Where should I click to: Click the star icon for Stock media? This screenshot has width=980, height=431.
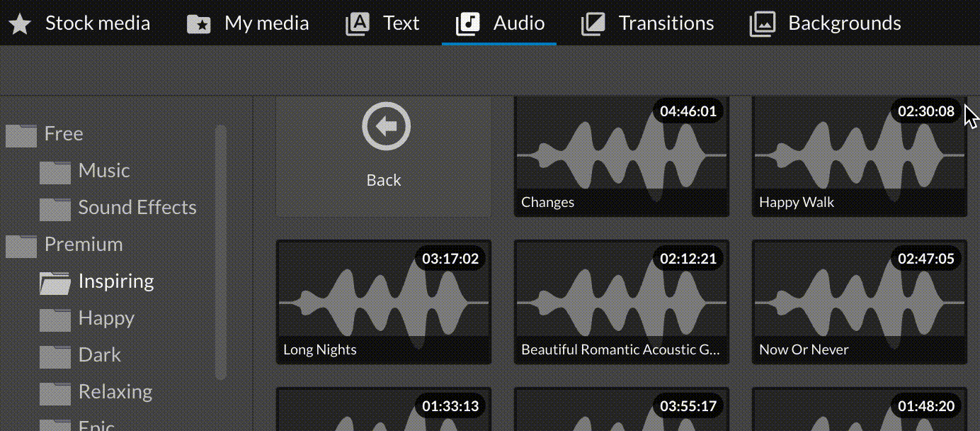pos(20,24)
